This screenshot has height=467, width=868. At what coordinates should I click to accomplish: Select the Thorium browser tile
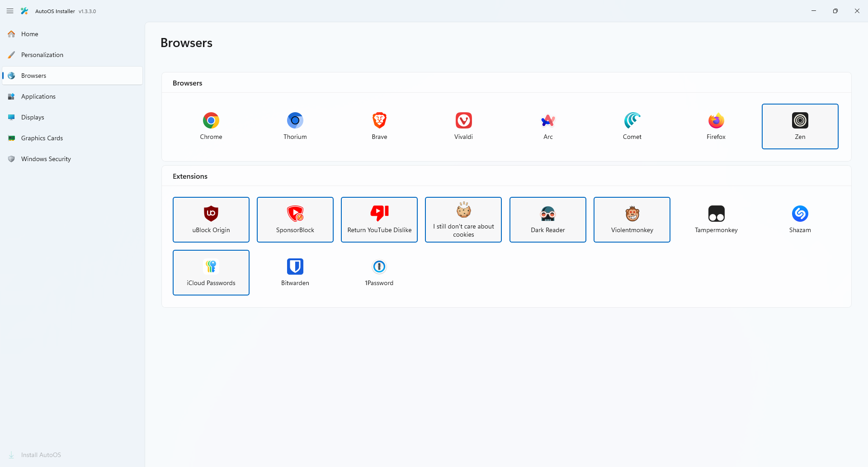click(295, 126)
